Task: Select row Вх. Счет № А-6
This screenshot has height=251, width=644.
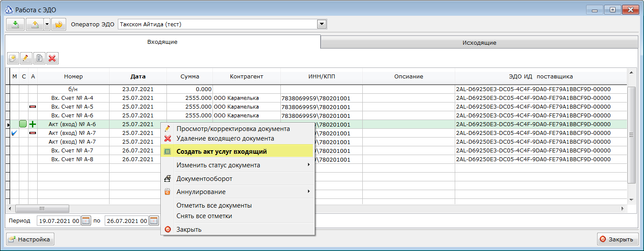Action: pos(318,115)
